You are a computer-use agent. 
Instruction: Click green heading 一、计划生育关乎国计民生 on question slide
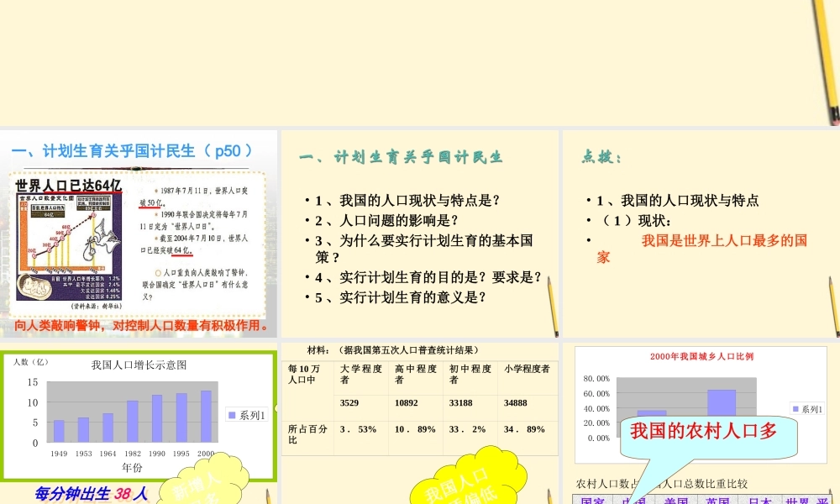402,157
